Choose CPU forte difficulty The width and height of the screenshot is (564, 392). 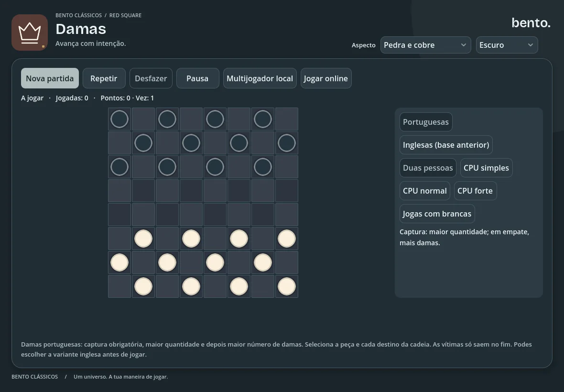[x=475, y=191]
